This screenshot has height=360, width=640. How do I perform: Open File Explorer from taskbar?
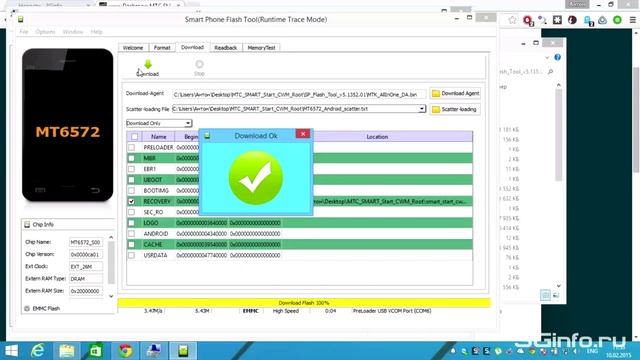tap(67, 351)
